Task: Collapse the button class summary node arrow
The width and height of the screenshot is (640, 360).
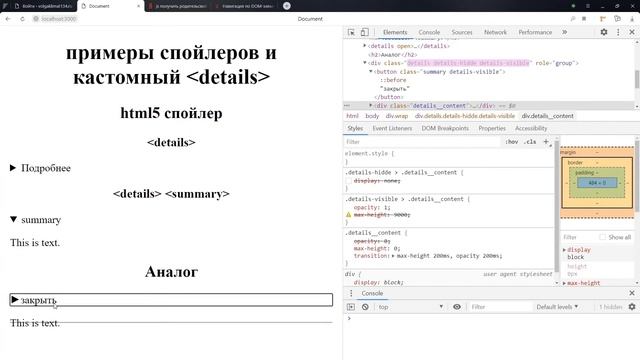Action: (x=371, y=71)
